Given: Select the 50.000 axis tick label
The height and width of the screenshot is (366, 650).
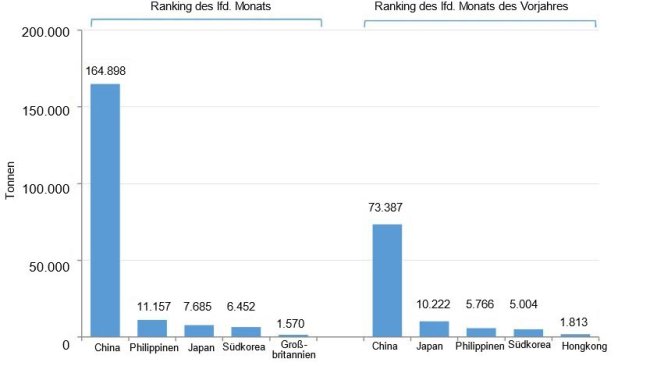Looking at the screenshot, I should tap(49, 267).
